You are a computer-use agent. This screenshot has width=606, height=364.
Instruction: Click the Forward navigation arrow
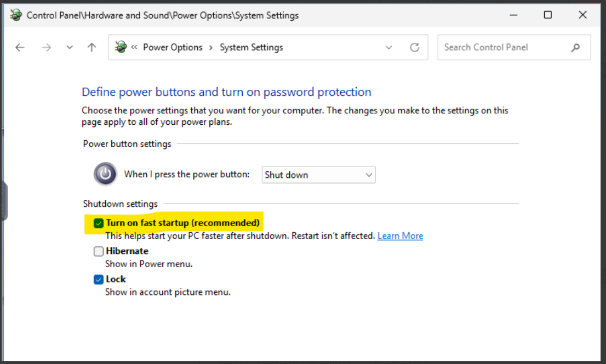(x=48, y=48)
